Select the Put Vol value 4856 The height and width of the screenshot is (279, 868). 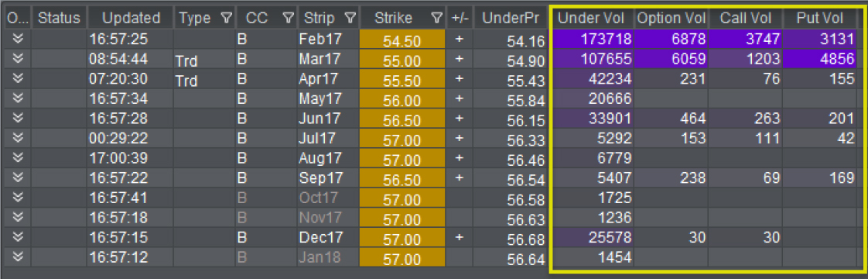click(820, 60)
